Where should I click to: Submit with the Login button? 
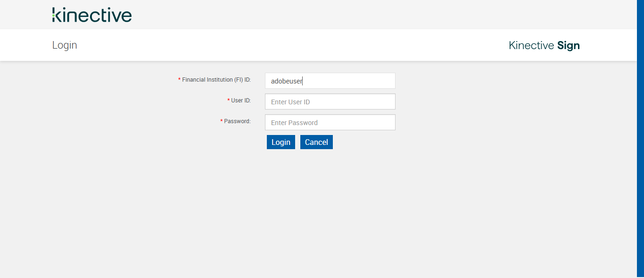pyautogui.click(x=281, y=142)
